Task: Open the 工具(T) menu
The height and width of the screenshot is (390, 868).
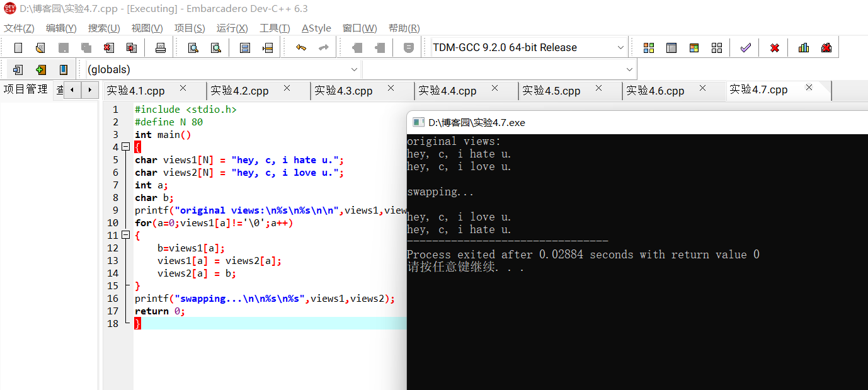Action: [275, 28]
